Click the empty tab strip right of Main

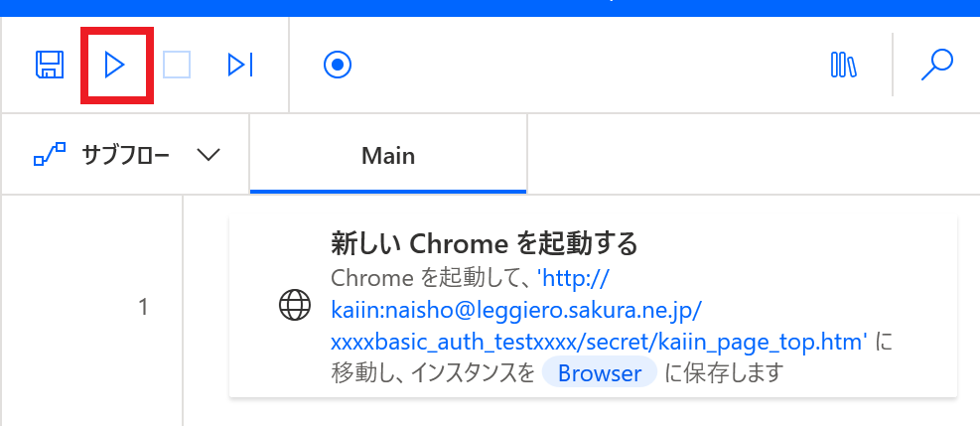[753, 156]
